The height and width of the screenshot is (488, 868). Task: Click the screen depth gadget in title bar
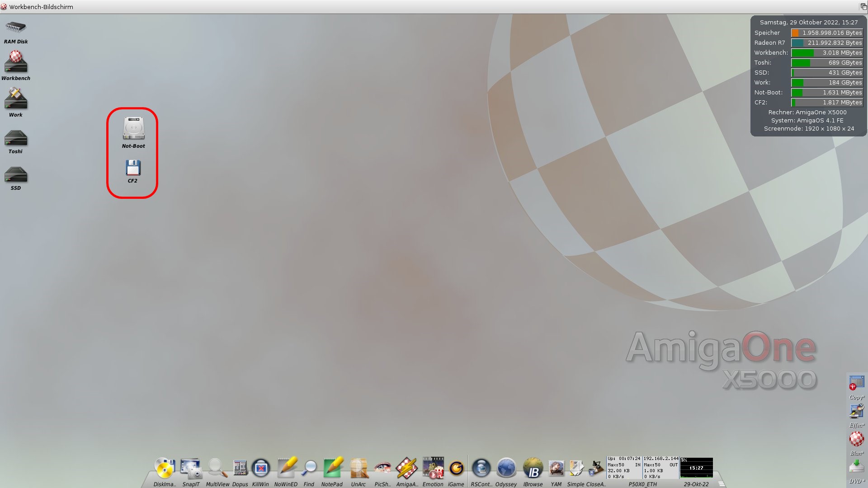pos(863,7)
